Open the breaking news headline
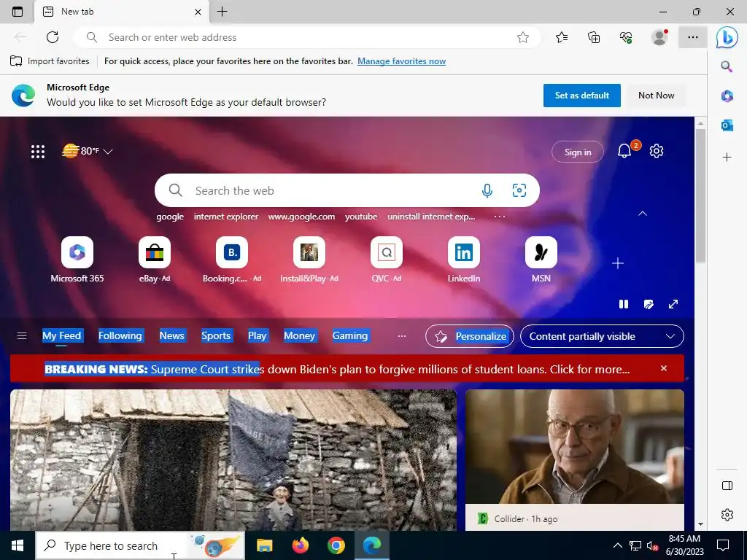The image size is (747, 560). pyautogui.click(x=337, y=369)
